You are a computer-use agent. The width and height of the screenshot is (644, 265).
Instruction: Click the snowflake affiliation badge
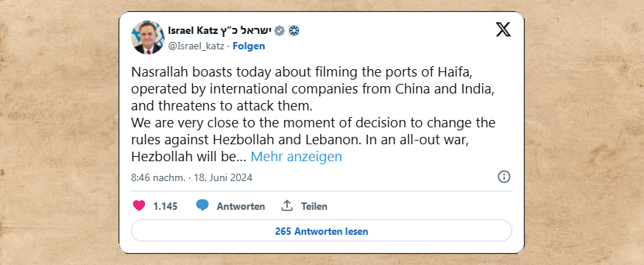click(x=293, y=31)
